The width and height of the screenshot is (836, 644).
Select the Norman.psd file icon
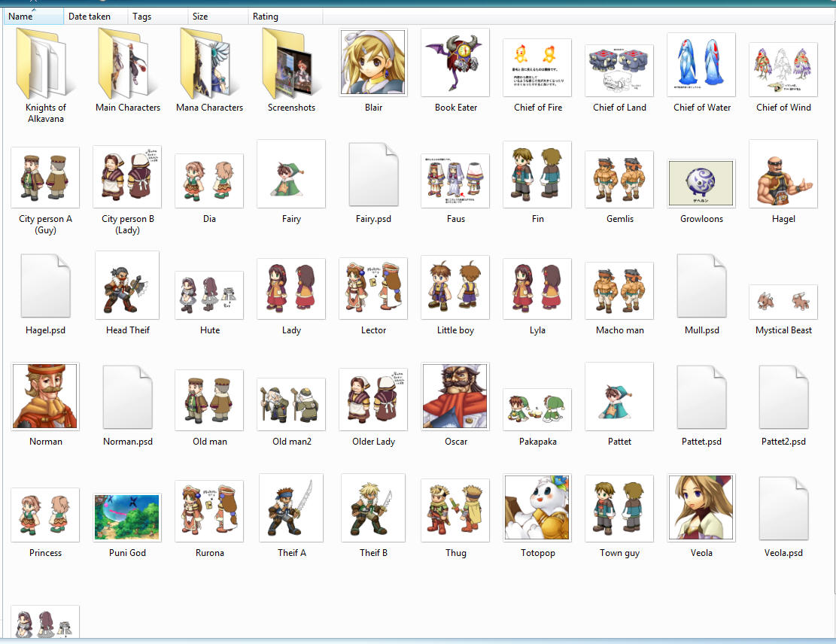click(x=127, y=396)
